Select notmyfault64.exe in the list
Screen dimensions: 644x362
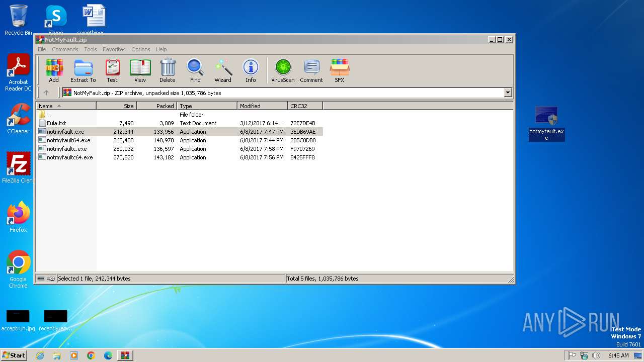(x=179, y=140)
